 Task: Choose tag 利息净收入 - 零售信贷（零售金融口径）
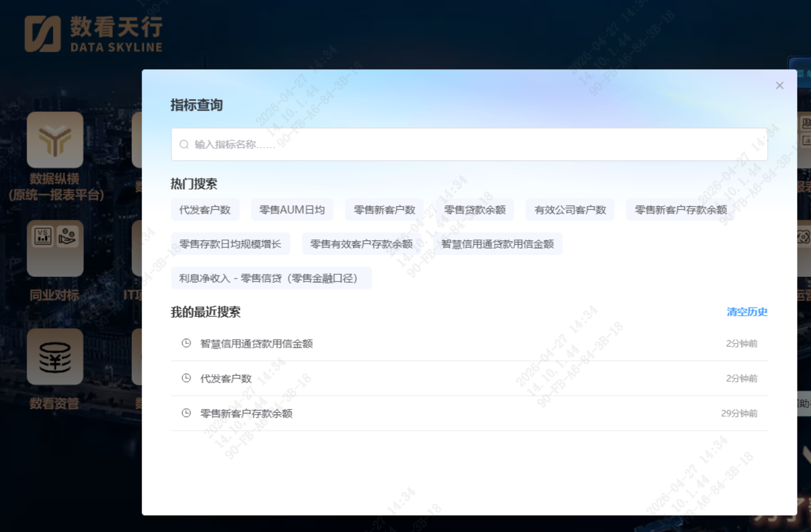[x=271, y=278]
